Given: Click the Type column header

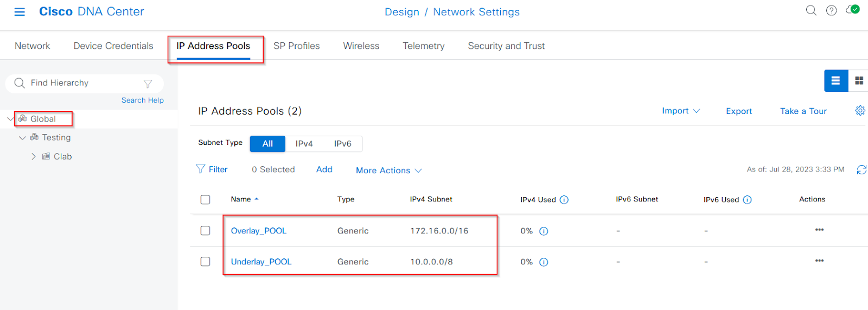Looking at the screenshot, I should point(346,199).
